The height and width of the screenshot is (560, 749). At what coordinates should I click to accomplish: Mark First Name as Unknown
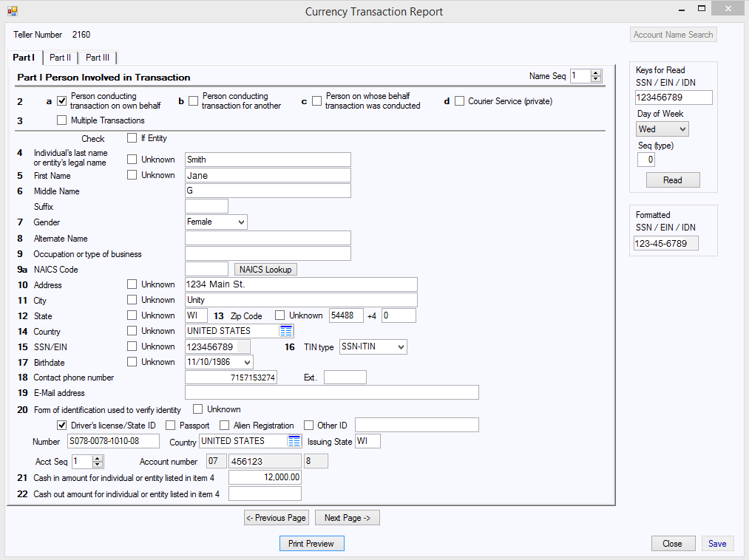[132, 175]
